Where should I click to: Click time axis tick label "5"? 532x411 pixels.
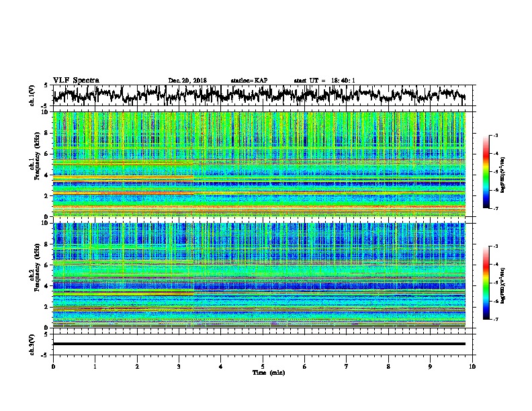coord(263,367)
